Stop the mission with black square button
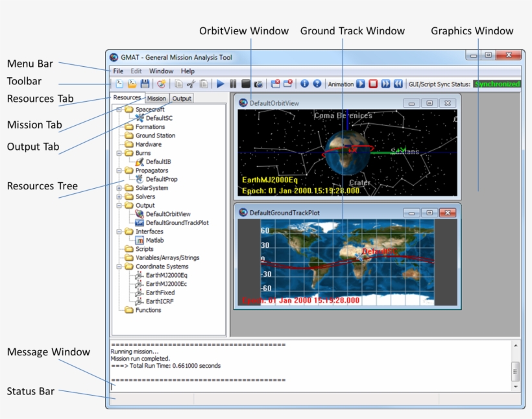The image size is (532, 419). 246,84
